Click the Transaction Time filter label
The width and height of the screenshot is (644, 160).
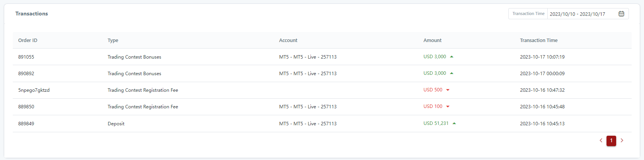pos(528,14)
